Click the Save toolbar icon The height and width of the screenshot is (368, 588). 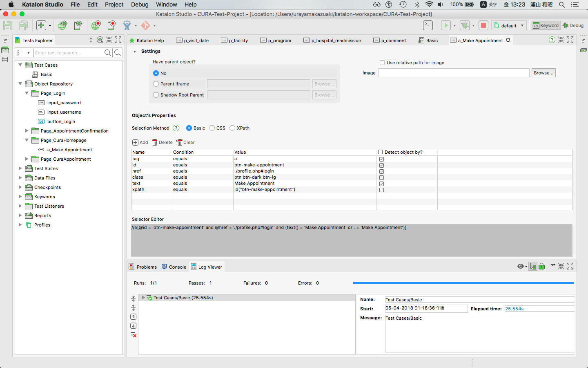[8, 25]
